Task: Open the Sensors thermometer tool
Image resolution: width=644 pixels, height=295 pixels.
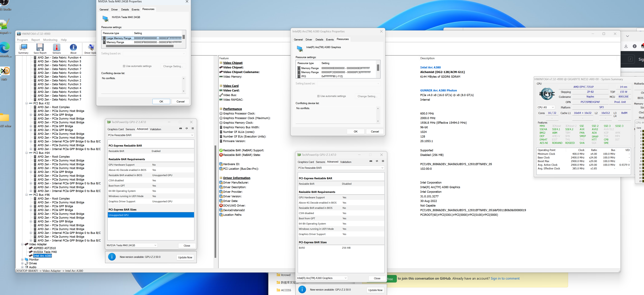Action: coord(56,49)
